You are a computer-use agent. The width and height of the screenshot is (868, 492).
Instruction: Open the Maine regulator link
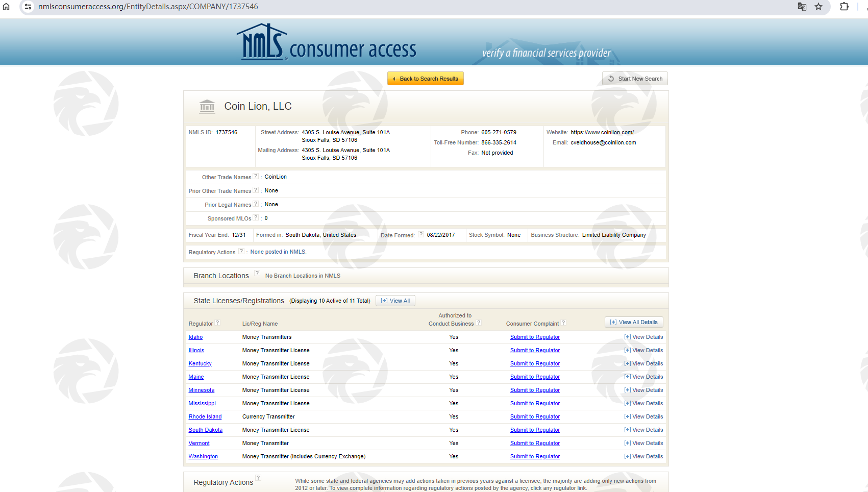coord(196,377)
